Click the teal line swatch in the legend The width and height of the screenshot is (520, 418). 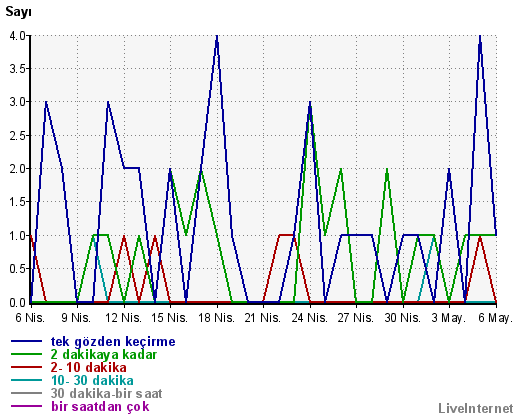[27, 380]
